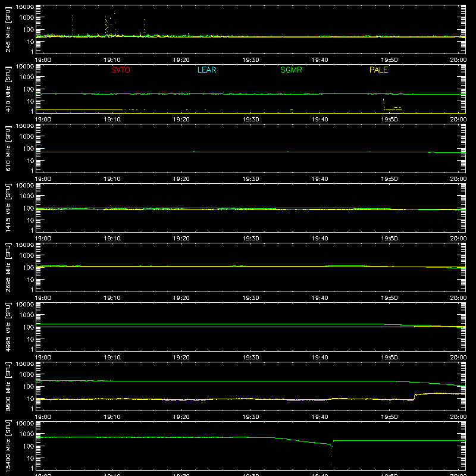The image size is (476, 476).
Task: Select the 8800 MHz [SFU] axis title
Action: pyautogui.click(x=8, y=386)
